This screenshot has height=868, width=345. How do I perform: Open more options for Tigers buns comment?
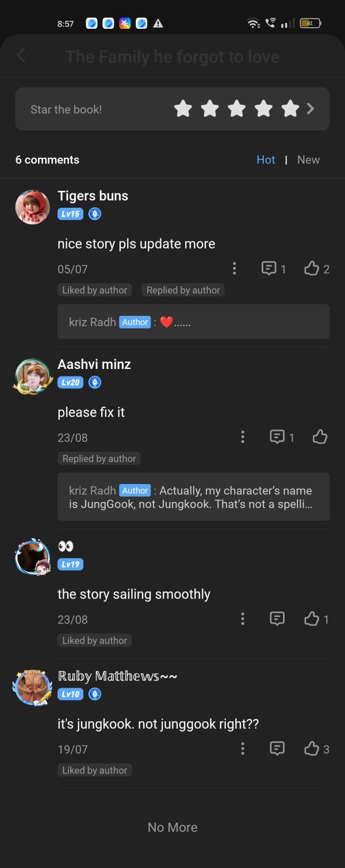point(234,268)
